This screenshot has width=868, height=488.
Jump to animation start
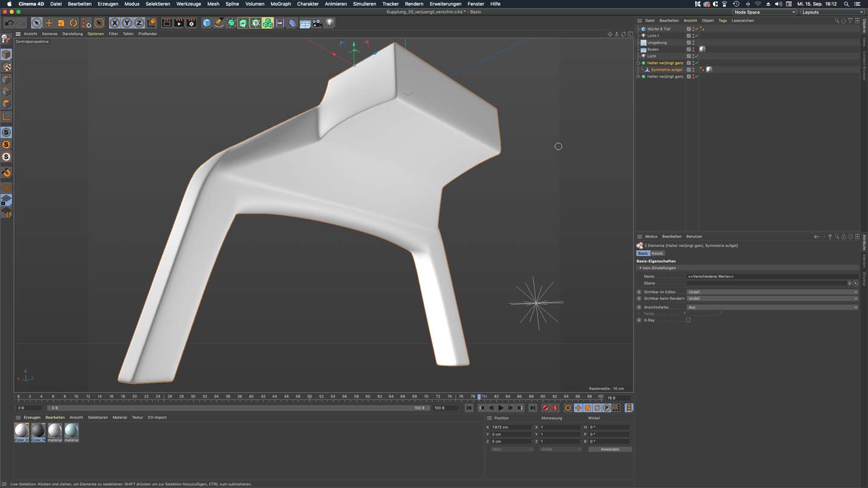pos(469,408)
